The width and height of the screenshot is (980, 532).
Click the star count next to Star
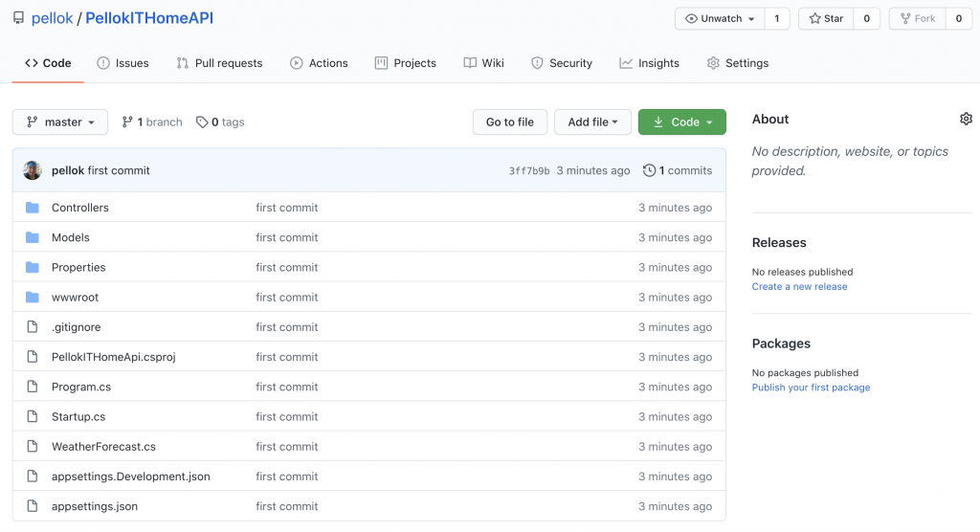(866, 18)
